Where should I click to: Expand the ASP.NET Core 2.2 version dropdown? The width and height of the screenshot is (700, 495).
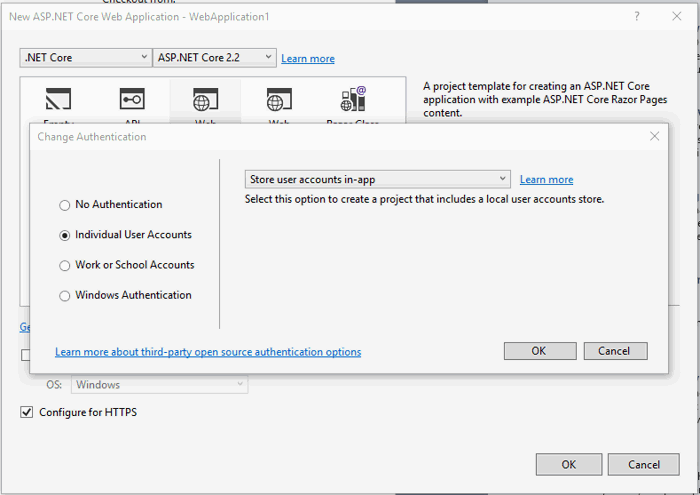tap(214, 58)
